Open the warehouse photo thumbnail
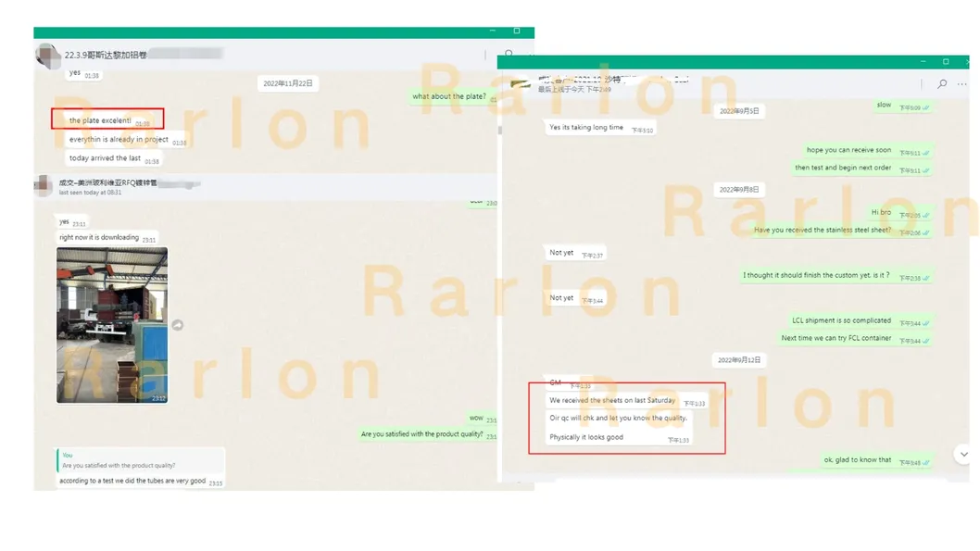Viewport: 980px width, 551px height. (112, 324)
